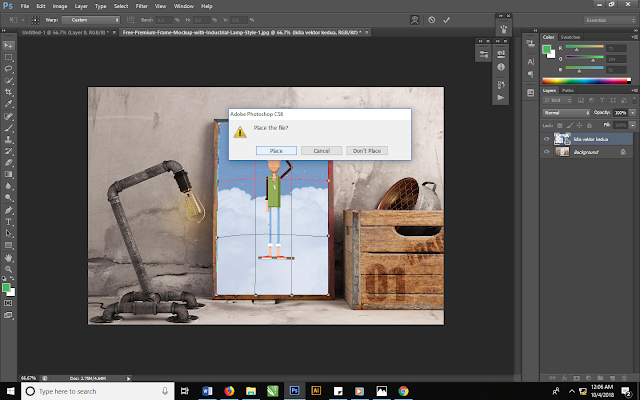Click the Place button in dialog
The width and height of the screenshot is (640, 400).
click(276, 150)
